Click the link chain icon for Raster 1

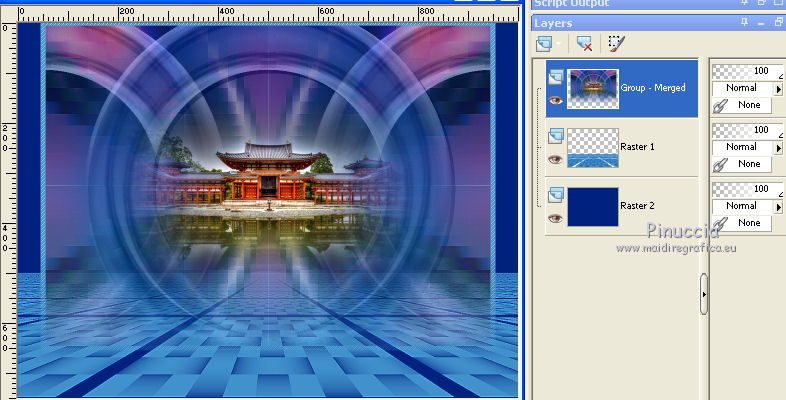pyautogui.click(x=720, y=164)
